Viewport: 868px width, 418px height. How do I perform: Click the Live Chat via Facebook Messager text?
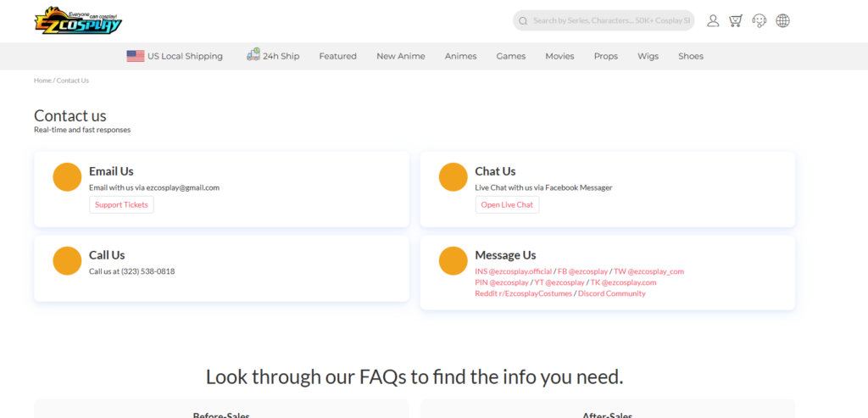(x=543, y=187)
